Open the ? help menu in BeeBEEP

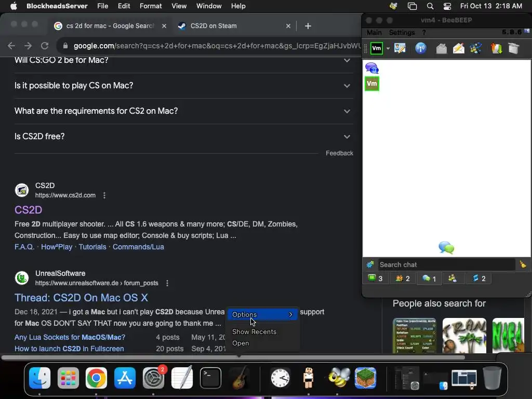coord(424,32)
